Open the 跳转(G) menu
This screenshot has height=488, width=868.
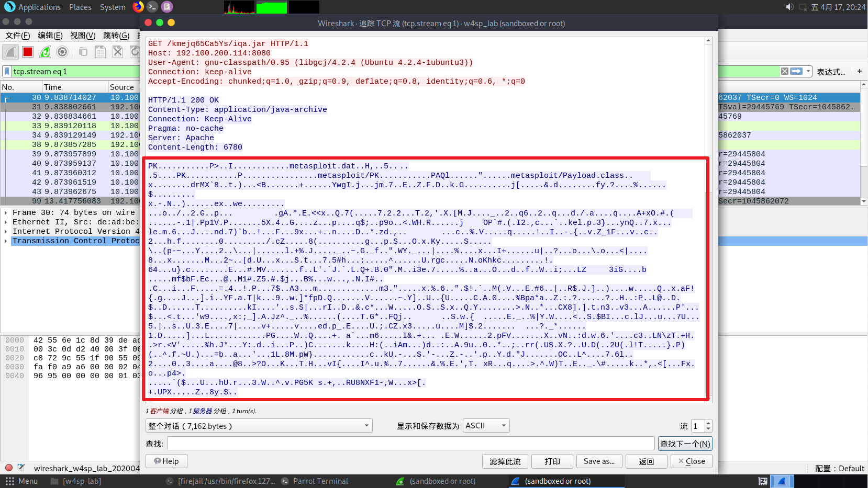(116, 35)
